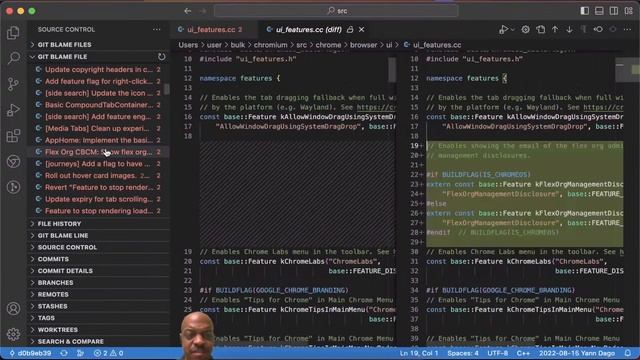Expand the Tags section
This screenshot has width=640, height=360.
click(x=99, y=318)
